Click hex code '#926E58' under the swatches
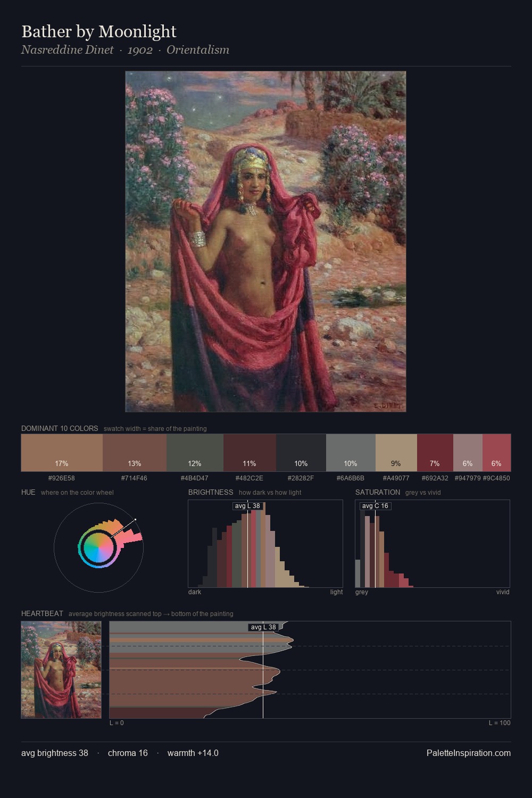The image size is (532, 798). pyautogui.click(x=62, y=478)
